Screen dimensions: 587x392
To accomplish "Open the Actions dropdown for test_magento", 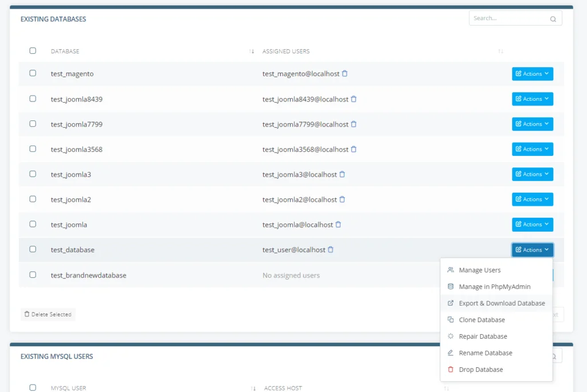I will 532,73.
